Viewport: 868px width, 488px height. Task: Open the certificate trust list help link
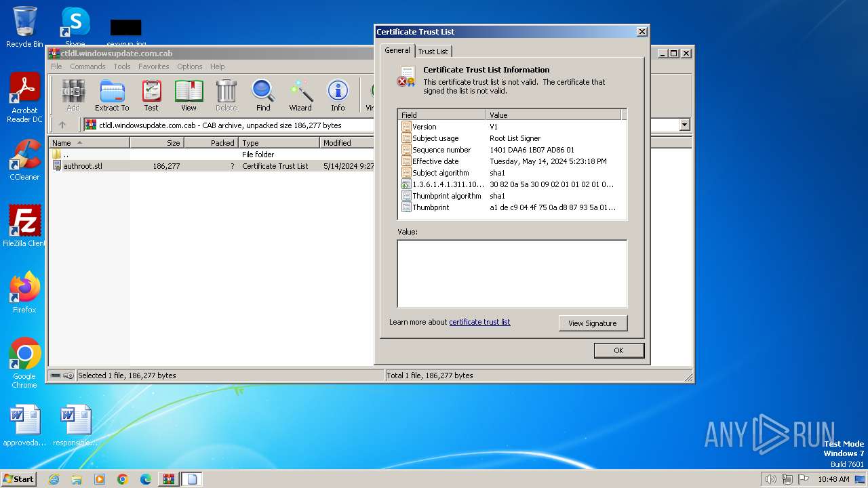[x=479, y=322]
